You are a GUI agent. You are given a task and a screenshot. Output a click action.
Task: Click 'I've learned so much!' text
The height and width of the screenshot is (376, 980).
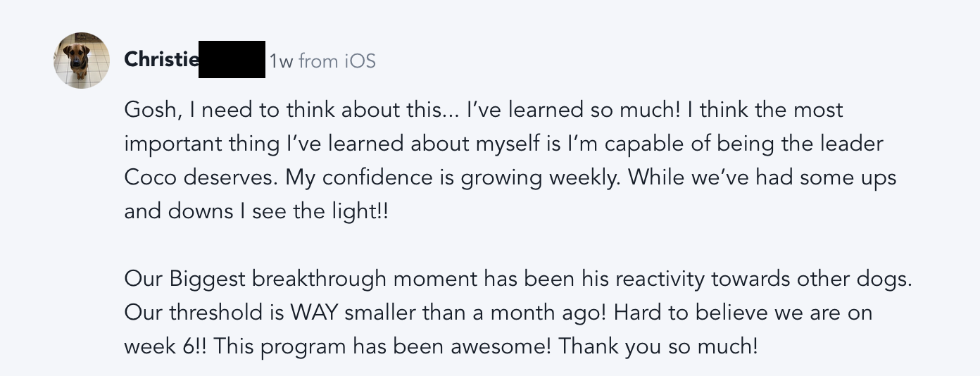(x=572, y=110)
